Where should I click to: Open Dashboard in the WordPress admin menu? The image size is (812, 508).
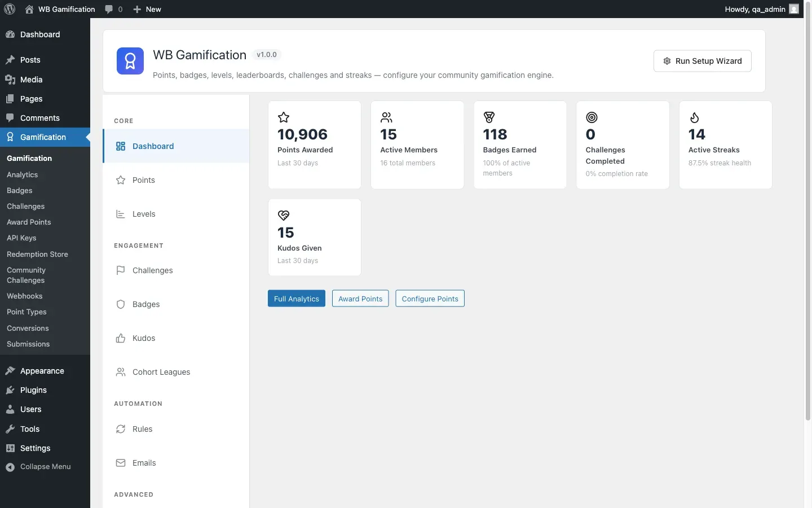coord(45,34)
